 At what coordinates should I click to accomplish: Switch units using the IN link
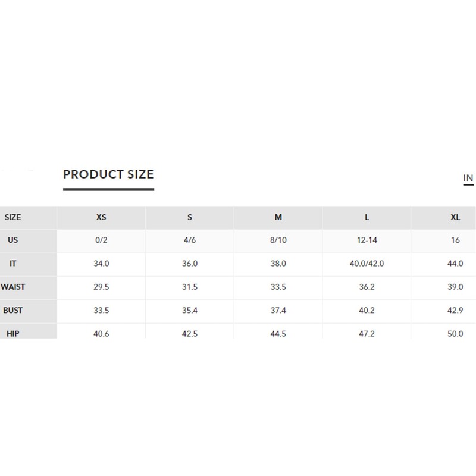(468, 178)
